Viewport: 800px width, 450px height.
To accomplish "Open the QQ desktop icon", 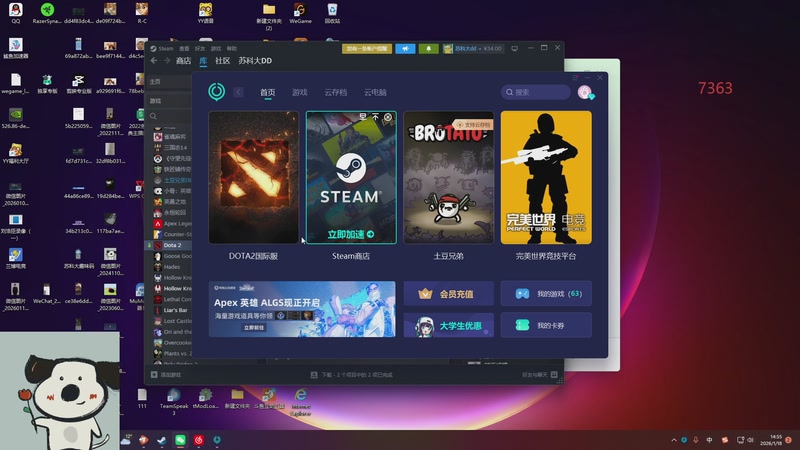I will [16, 13].
